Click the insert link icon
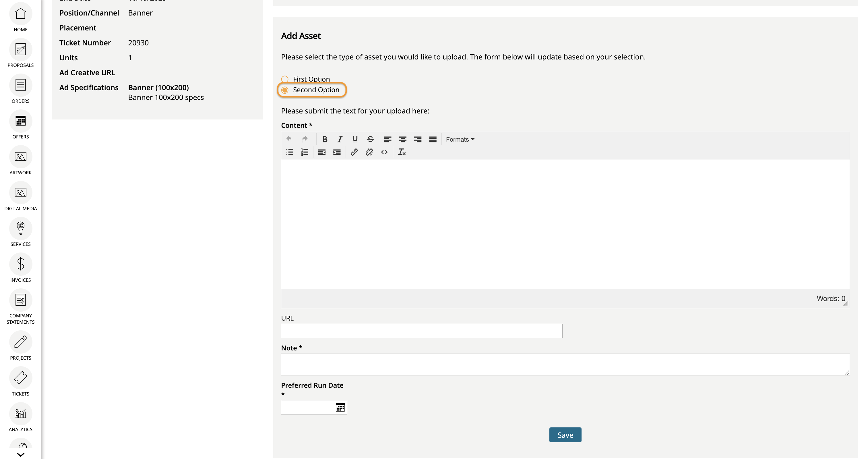This screenshot has width=868, height=459. pos(354,152)
